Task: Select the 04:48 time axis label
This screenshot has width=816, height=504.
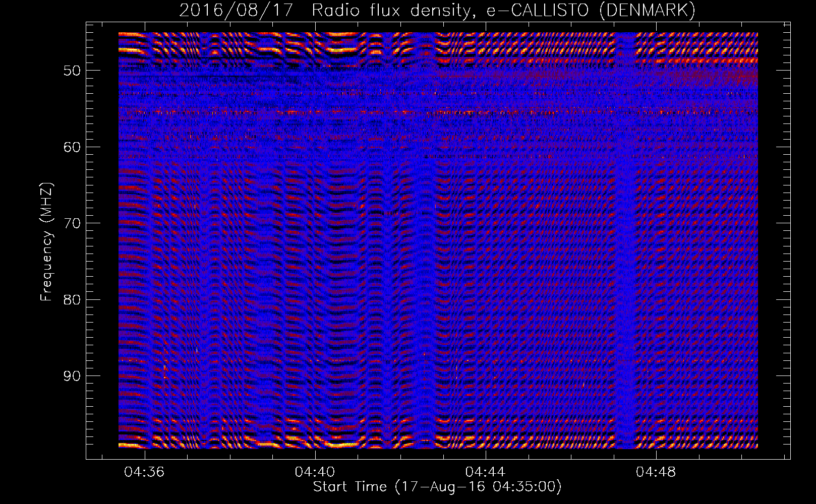Action: (656, 472)
